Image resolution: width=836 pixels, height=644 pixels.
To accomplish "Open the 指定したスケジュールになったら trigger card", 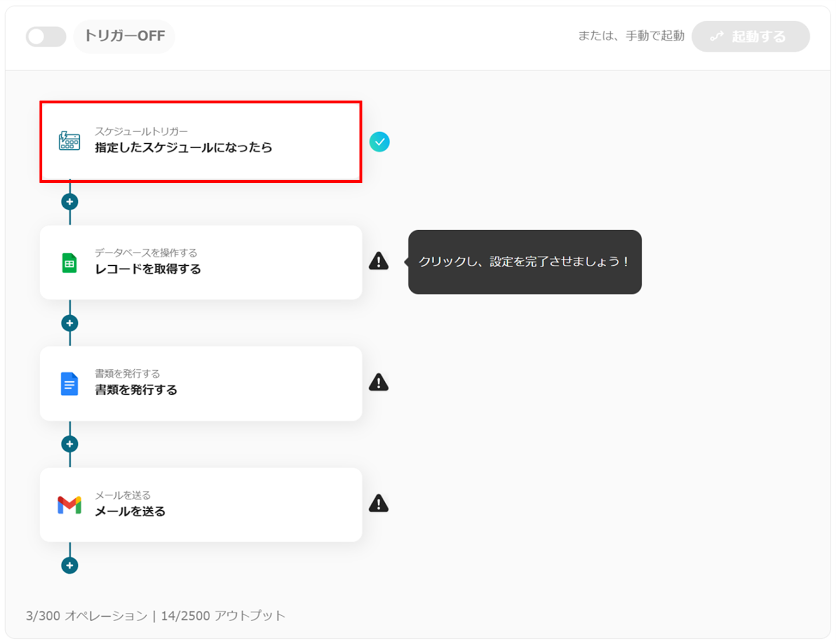I will [x=201, y=142].
